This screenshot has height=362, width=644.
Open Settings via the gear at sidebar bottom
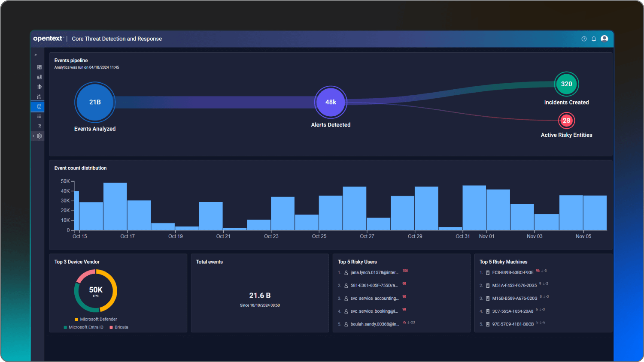point(39,136)
